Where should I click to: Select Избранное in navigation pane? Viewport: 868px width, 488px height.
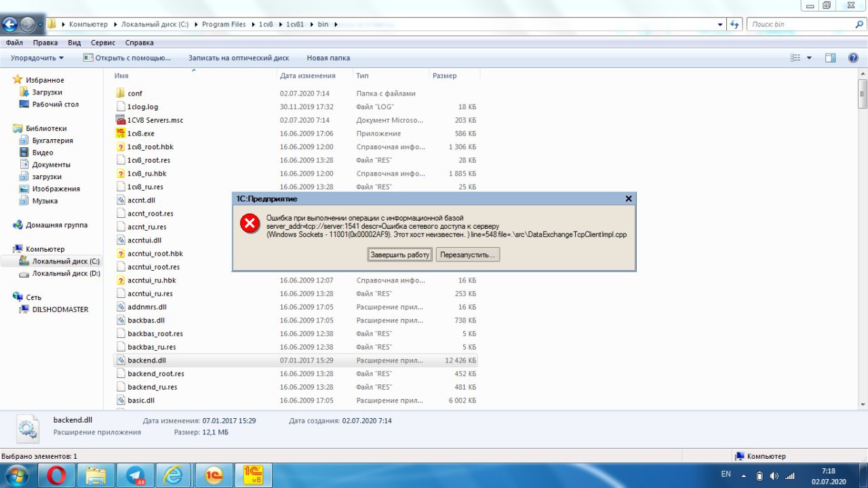45,80
